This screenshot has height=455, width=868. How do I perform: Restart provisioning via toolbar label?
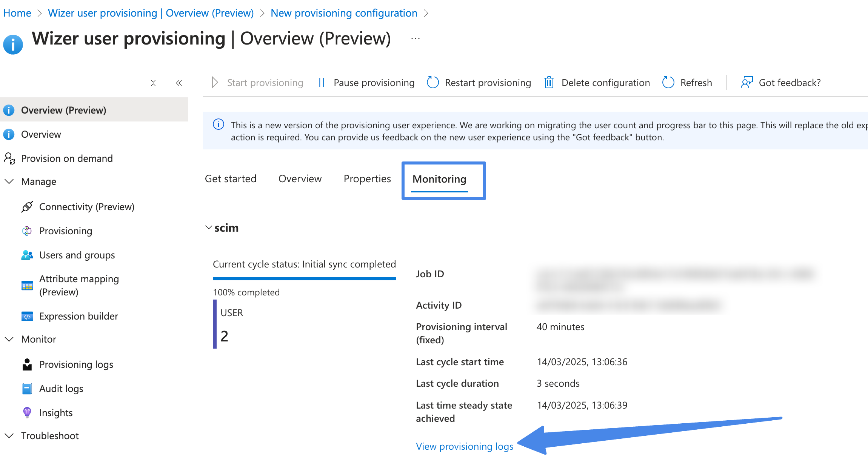pos(488,83)
